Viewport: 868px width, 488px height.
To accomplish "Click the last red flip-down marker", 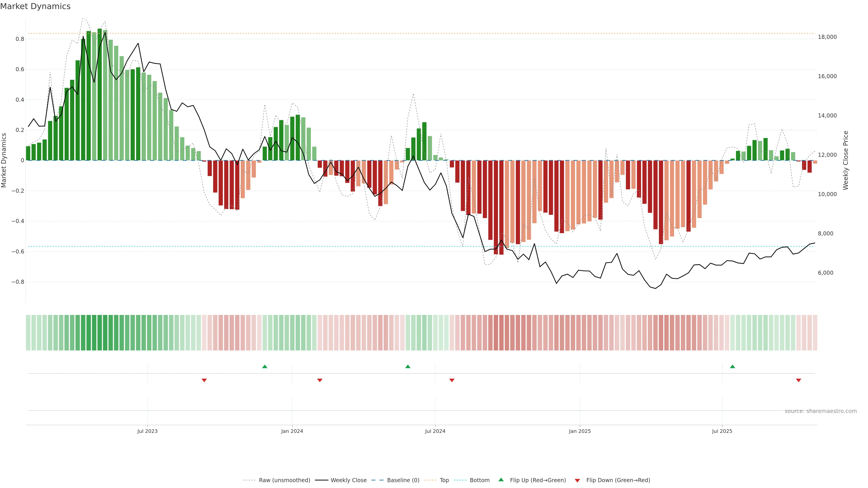I will (x=798, y=380).
